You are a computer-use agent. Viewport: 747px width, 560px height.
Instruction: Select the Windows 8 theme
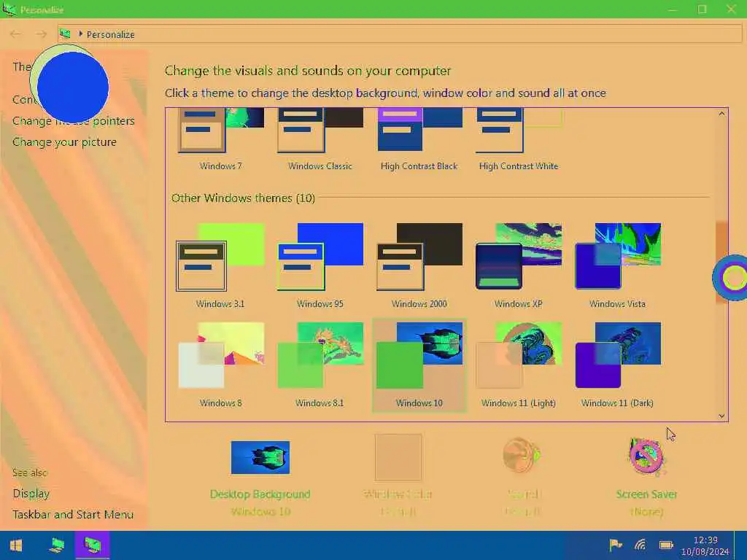[221, 365]
